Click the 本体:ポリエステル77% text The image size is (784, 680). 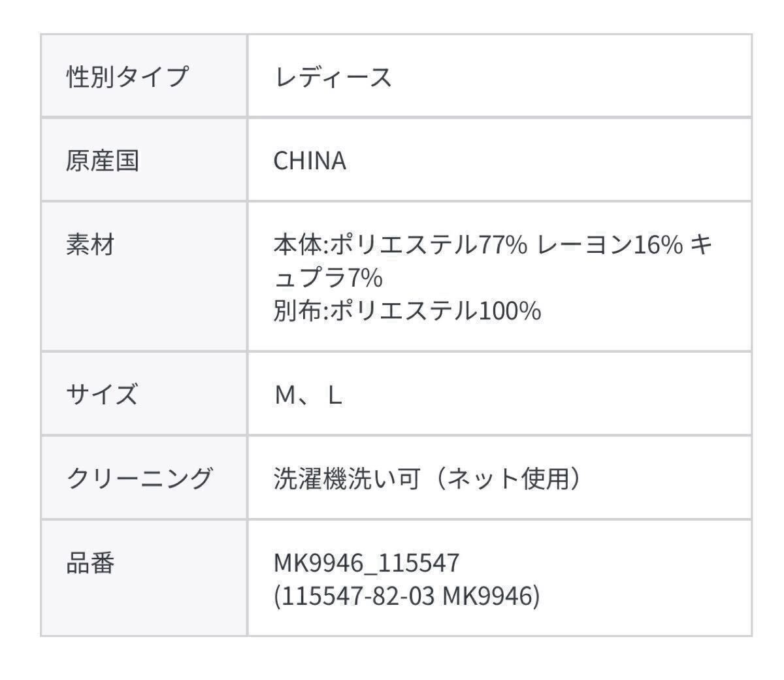pos(400,246)
